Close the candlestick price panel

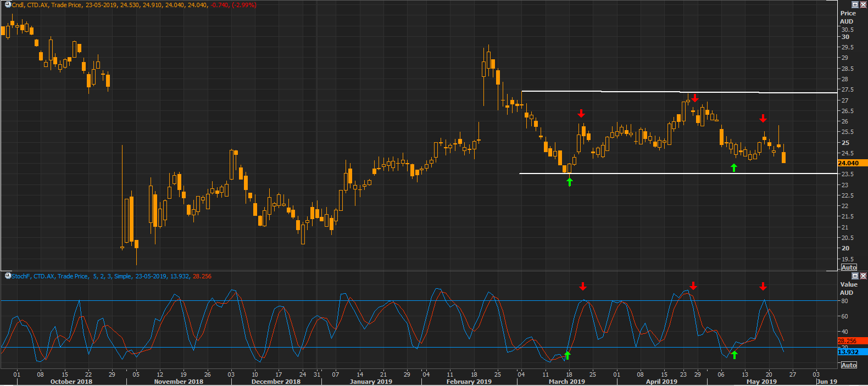863,4
